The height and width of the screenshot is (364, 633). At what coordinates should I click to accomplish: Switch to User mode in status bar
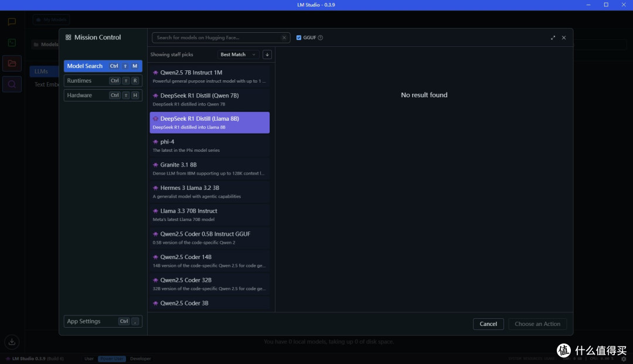tap(89, 359)
